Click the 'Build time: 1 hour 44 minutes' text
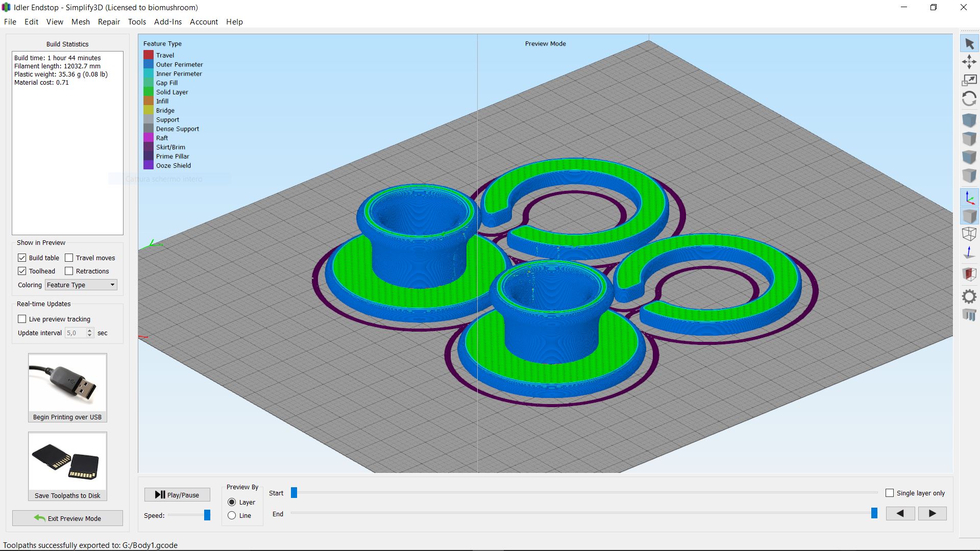The height and width of the screenshot is (551, 980). 58,58
